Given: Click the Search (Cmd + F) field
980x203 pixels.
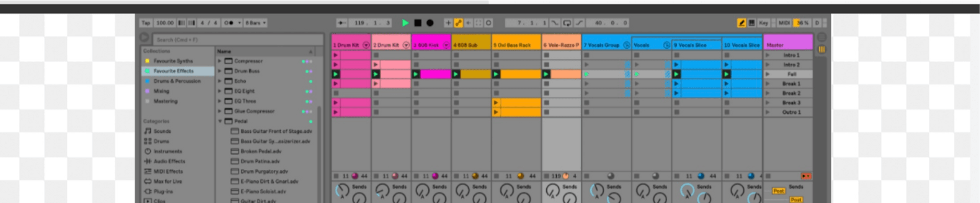Looking at the screenshot, I should point(237,39).
